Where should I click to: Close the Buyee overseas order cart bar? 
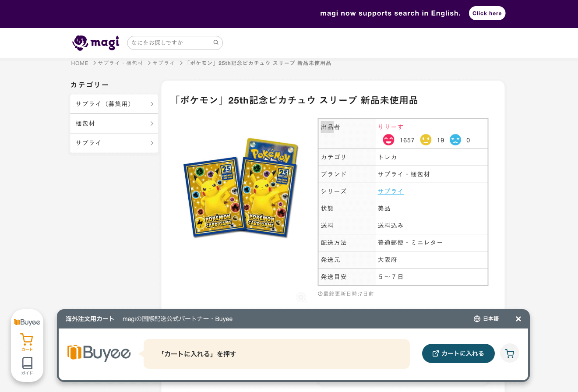(x=518, y=319)
